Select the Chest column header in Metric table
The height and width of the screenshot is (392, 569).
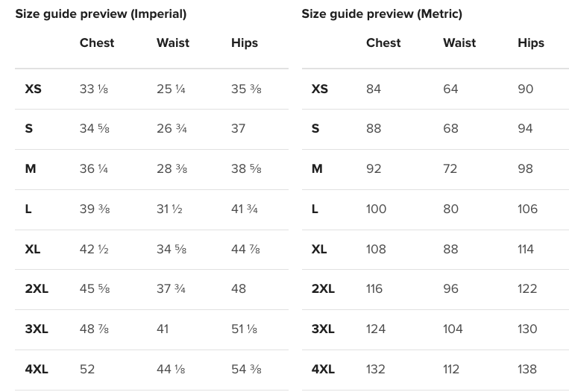coord(383,42)
